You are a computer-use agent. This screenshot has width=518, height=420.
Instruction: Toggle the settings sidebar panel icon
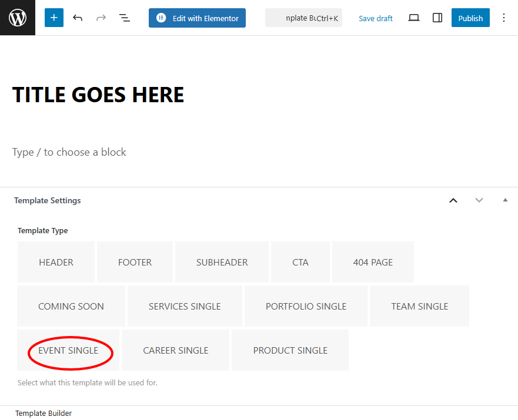click(x=437, y=18)
